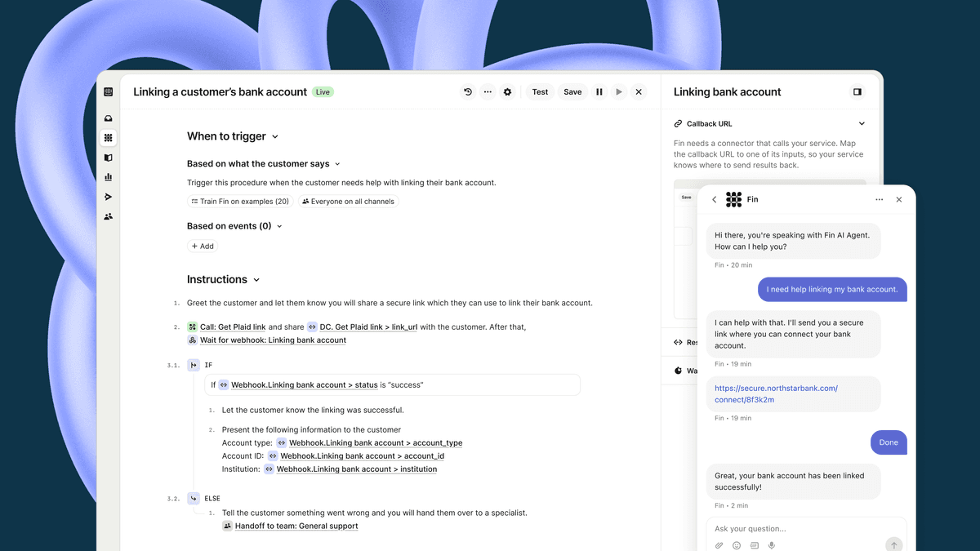This screenshot has width=980, height=551.
Task: Collapse the Instructions section
Action: [256, 280]
